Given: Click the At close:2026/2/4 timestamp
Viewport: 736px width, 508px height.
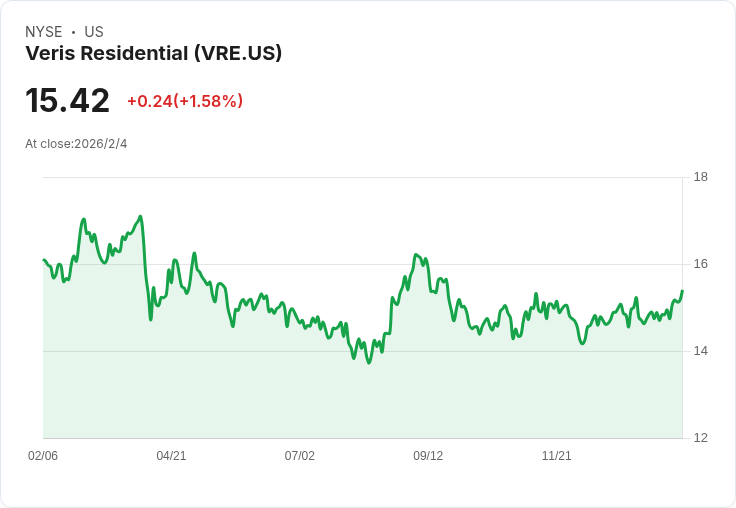Looking at the screenshot, I should point(76,144).
